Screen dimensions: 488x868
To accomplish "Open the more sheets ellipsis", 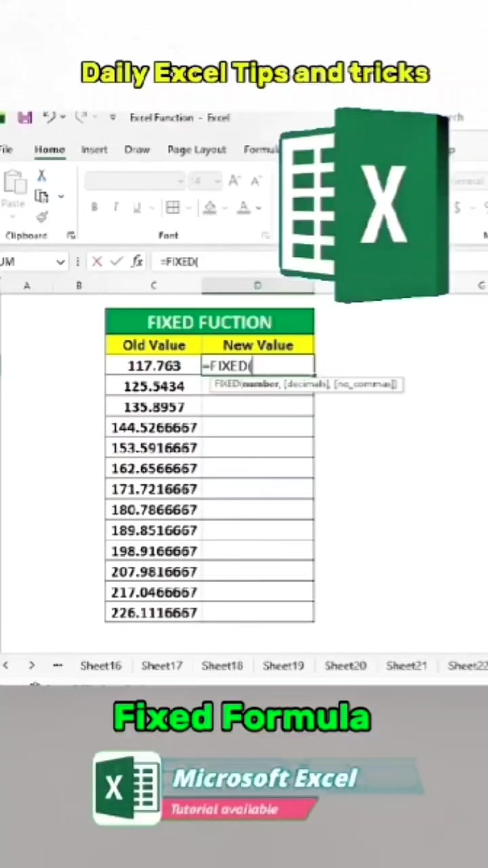I will point(58,666).
